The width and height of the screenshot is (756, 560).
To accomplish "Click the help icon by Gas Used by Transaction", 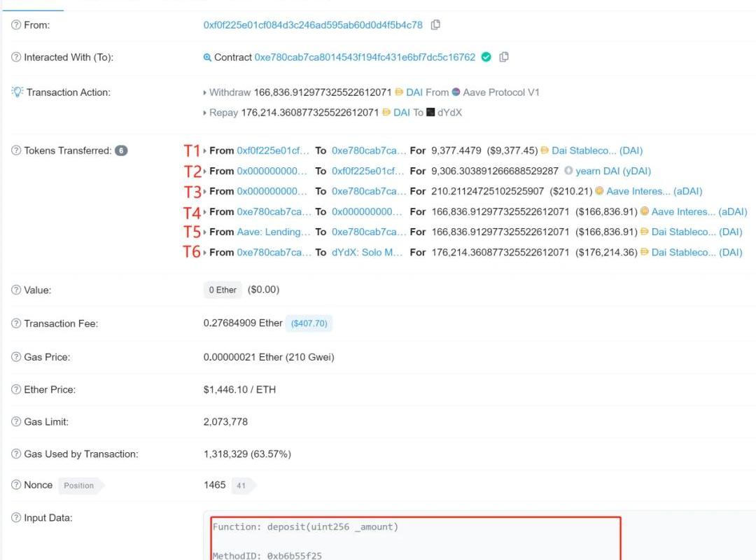I will tap(16, 454).
